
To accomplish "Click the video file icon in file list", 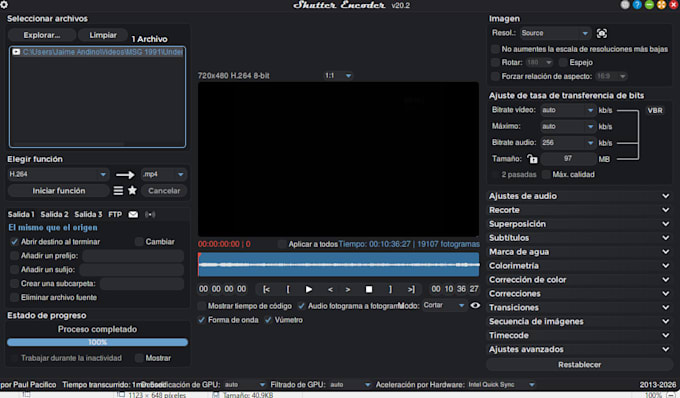I will tap(16, 52).
